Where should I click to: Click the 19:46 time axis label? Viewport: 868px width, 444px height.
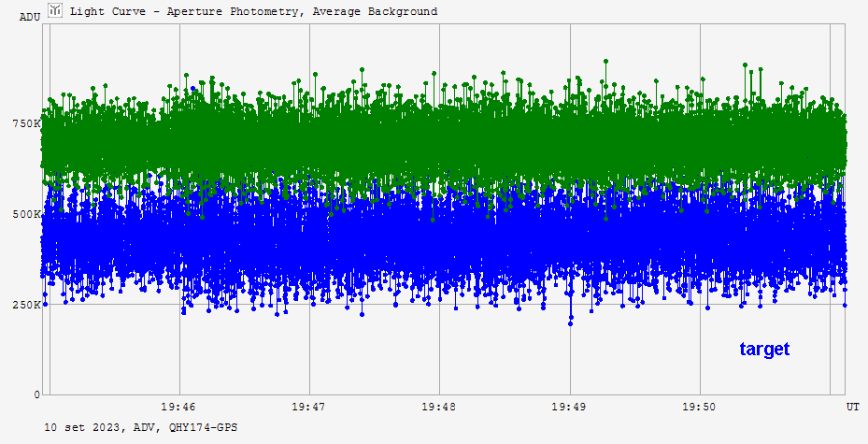pos(178,407)
